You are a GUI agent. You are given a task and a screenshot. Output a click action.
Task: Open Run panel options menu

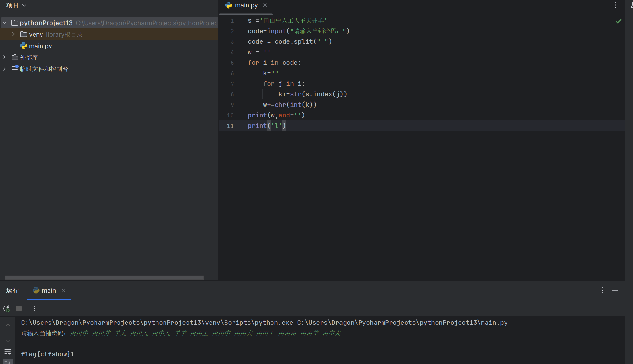click(602, 290)
